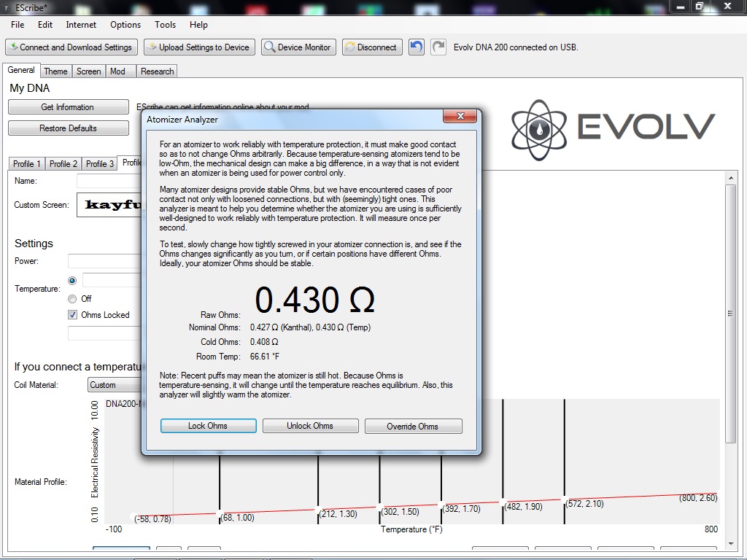Click the Lock Ohms button
This screenshot has height=560, width=747.
[x=208, y=426]
